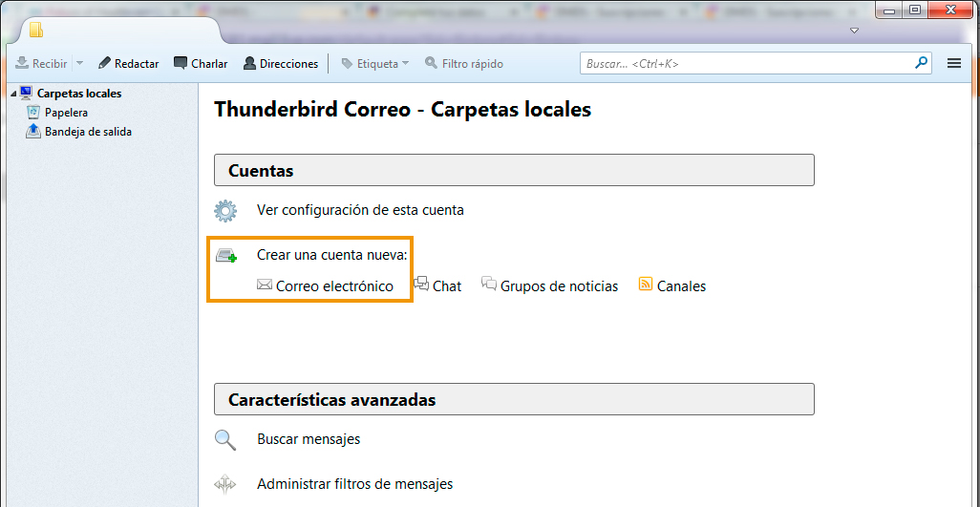This screenshot has height=507, width=980.
Task: Select Carpetas locales account
Action: [x=79, y=94]
